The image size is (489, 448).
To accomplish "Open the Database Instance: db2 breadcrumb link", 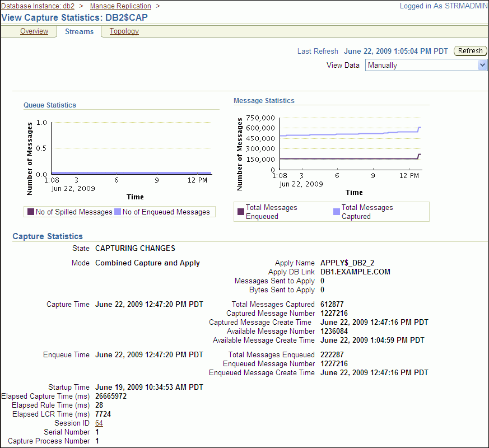I will click(x=38, y=6).
